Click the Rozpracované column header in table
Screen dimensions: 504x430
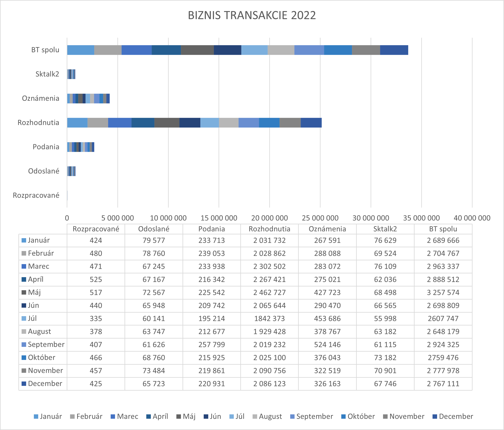coord(96,229)
